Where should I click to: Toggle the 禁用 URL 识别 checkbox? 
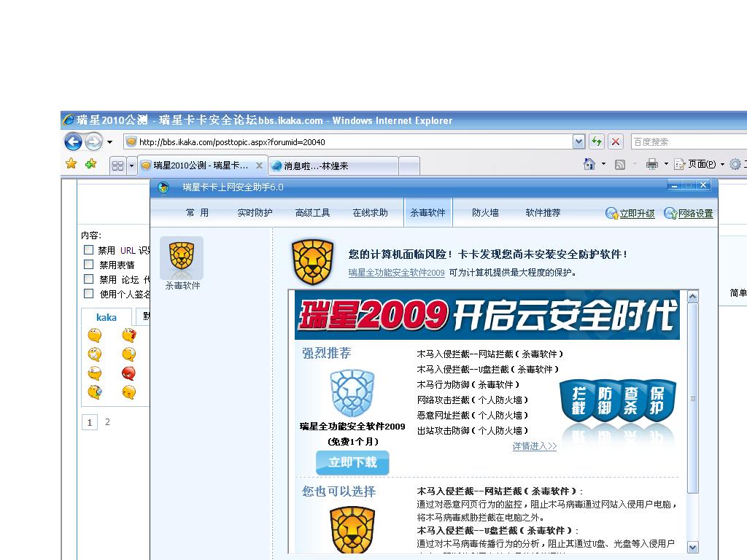point(88,249)
